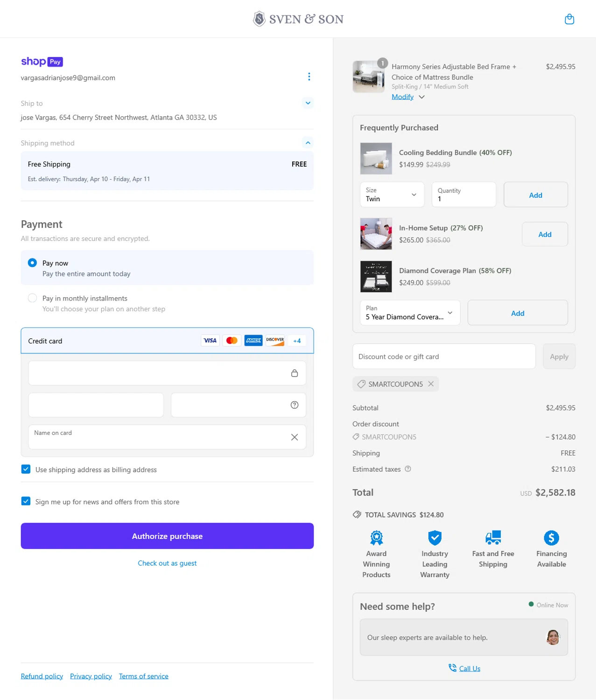Viewport: 596px width, 700px height.
Task: Focus the Name on card field
Action: 167,437
